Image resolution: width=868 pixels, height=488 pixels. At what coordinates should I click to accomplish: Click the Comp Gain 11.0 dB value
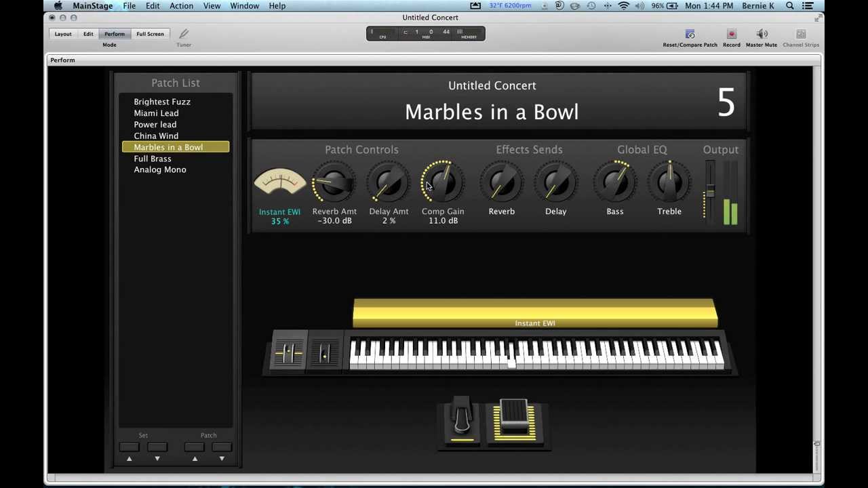[443, 221]
